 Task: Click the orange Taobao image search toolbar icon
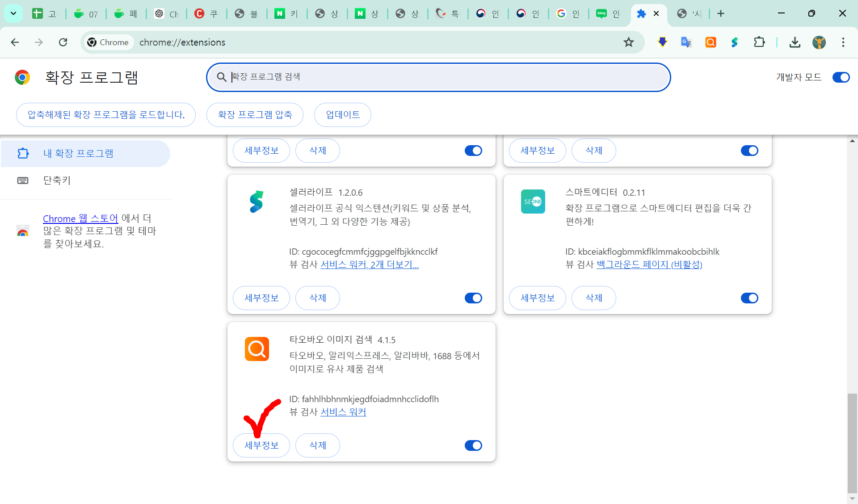[711, 42]
